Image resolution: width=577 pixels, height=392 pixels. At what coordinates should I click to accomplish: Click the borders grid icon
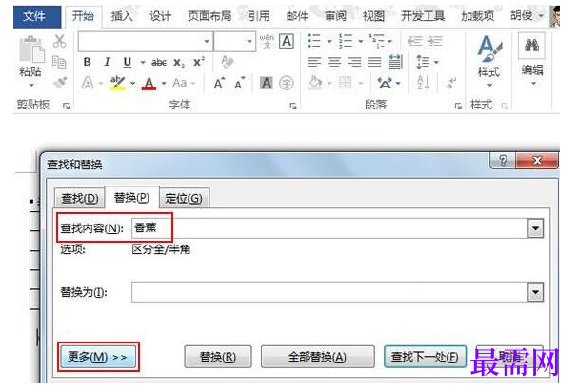346,83
